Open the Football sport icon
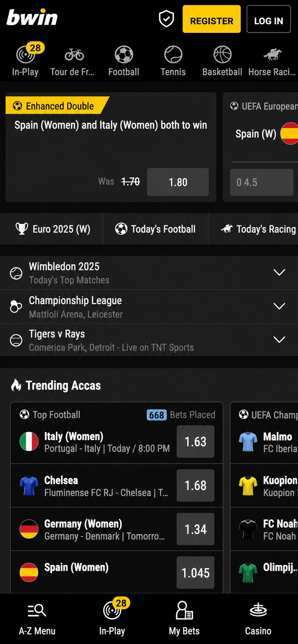Viewport: 298px width, 644px height. (x=124, y=55)
